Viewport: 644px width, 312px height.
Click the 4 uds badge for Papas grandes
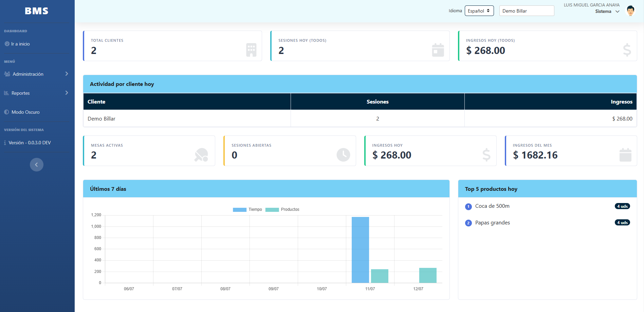point(622,222)
